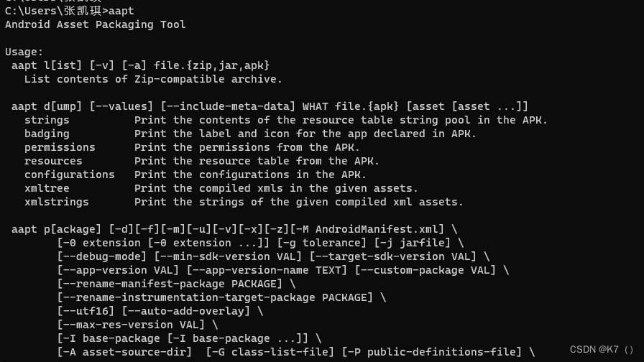The height and width of the screenshot is (362, 644).
Task: Click 'List contents of Zip-compatible archive.' text
Action: 153,79
